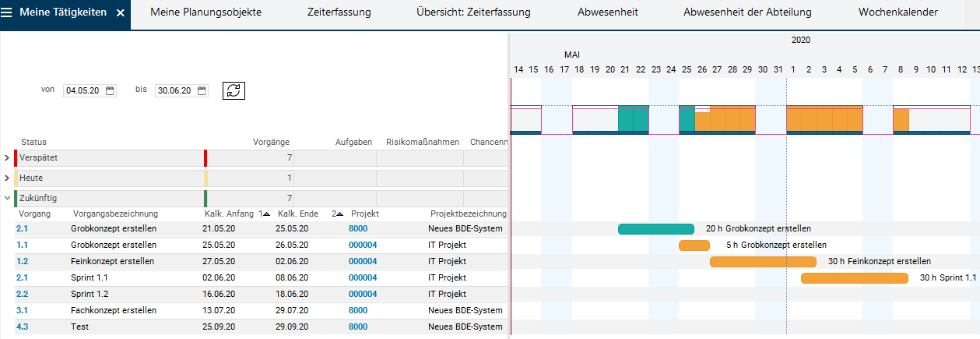The width and height of the screenshot is (980, 339).
Task: Open project link 8000 for Fachkonzept erstellen
Action: (x=358, y=310)
